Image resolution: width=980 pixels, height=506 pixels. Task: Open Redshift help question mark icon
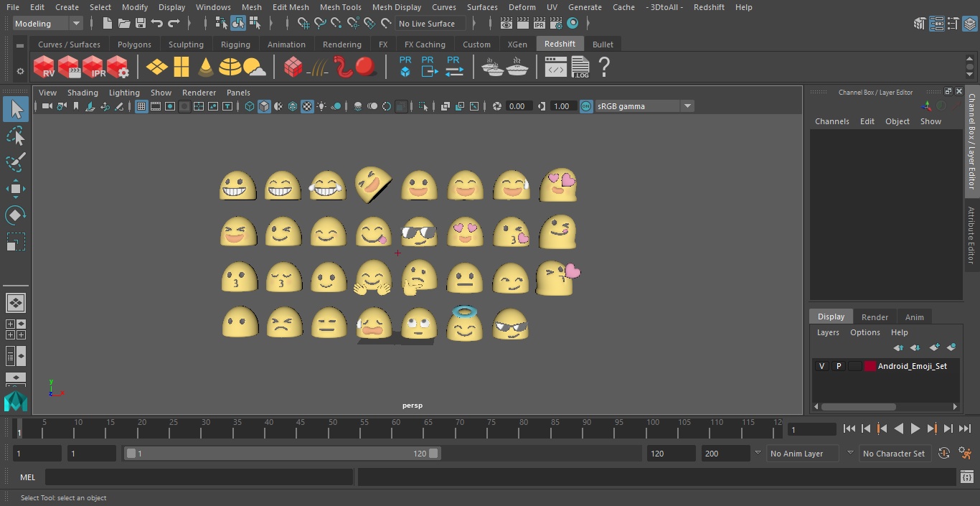point(604,67)
